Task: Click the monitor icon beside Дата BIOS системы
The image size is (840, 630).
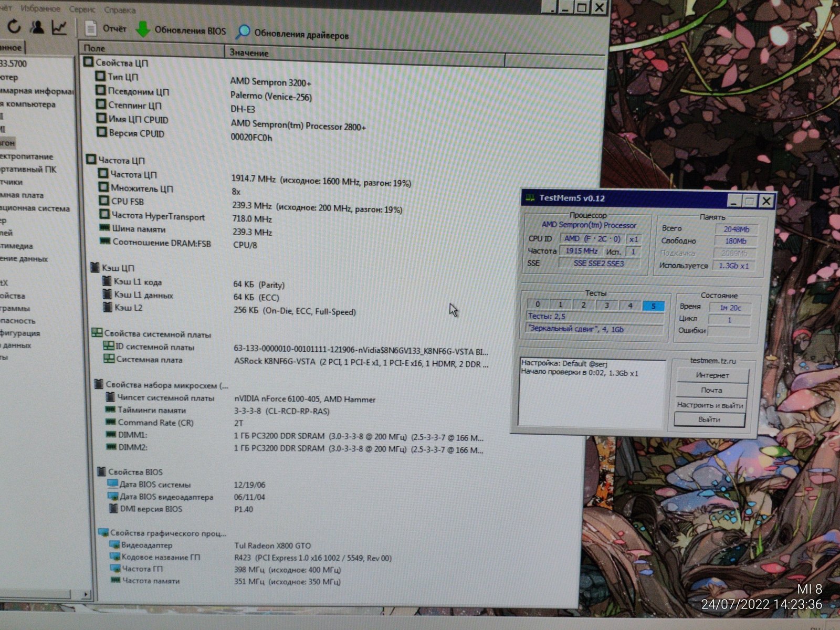Action: coord(112,484)
